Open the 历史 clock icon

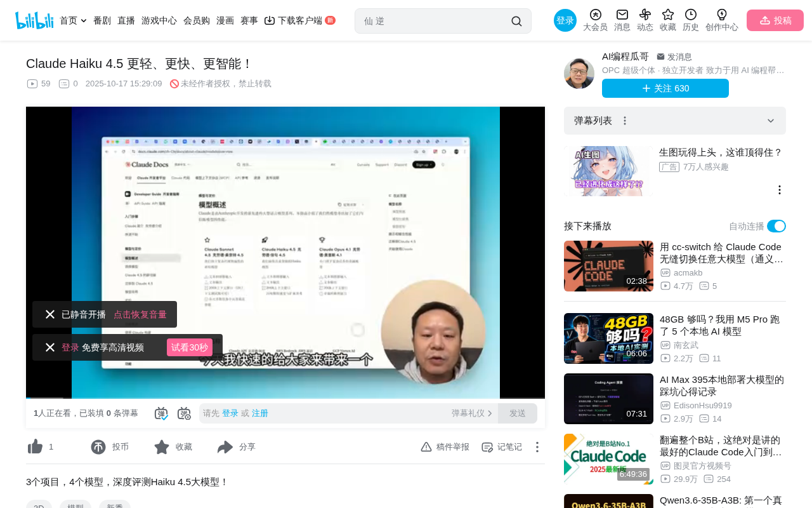point(691,20)
